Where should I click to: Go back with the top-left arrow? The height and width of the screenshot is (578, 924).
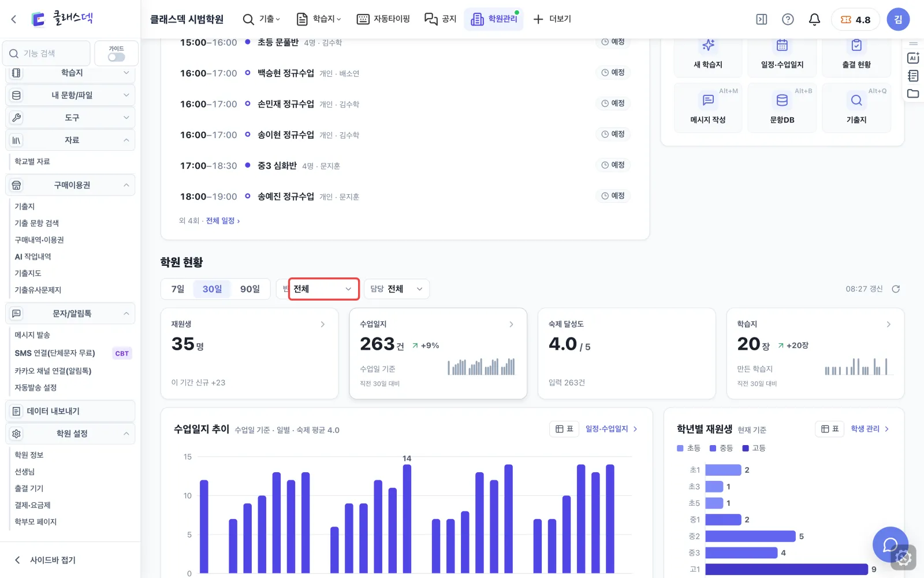(x=14, y=19)
